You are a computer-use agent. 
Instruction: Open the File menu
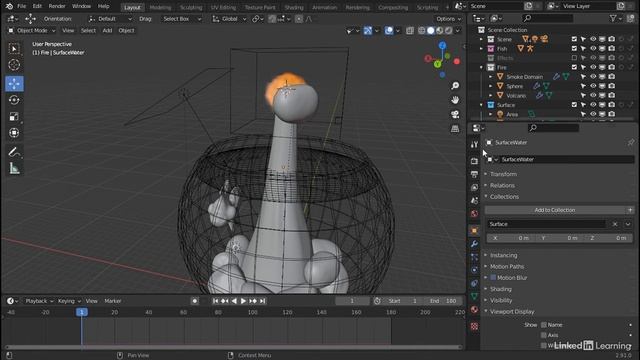(21, 6)
